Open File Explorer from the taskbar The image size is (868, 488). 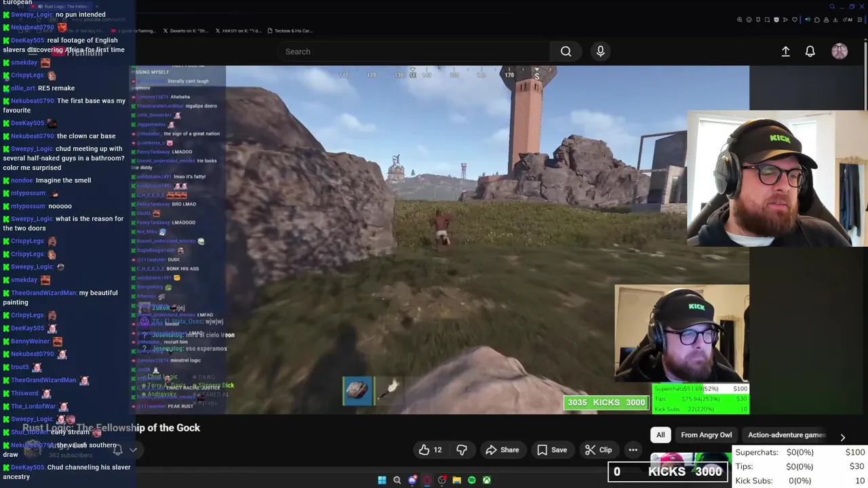457,481
